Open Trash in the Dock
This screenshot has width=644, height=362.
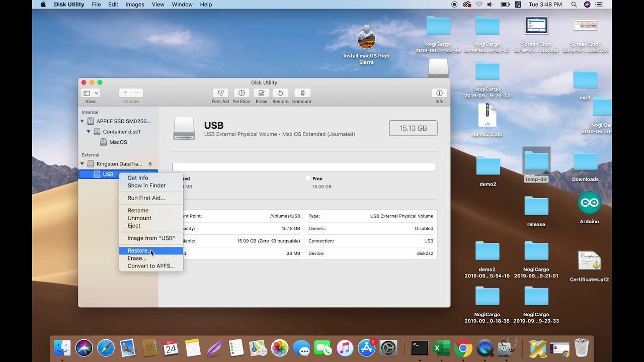point(581,348)
